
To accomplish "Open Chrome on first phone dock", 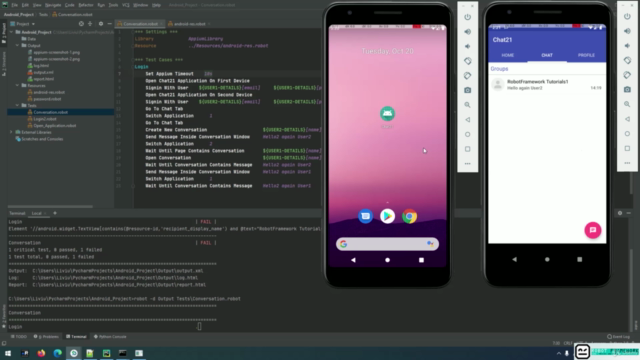I will (x=409, y=216).
